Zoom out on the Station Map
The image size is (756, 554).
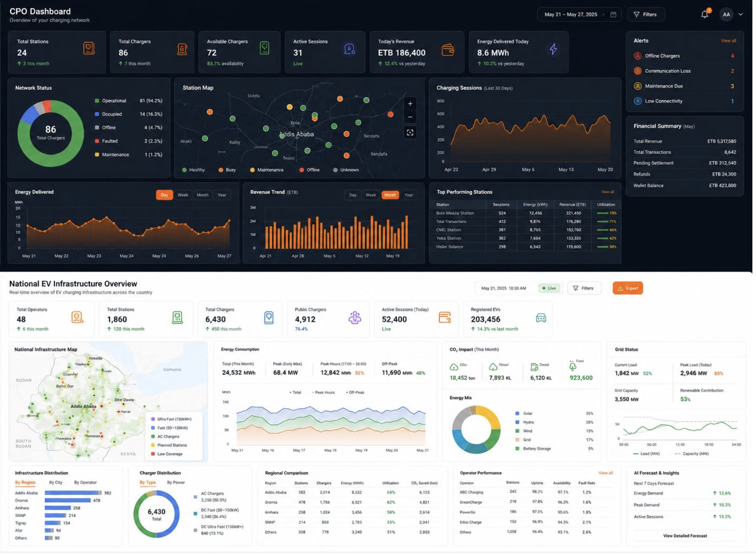[410, 117]
